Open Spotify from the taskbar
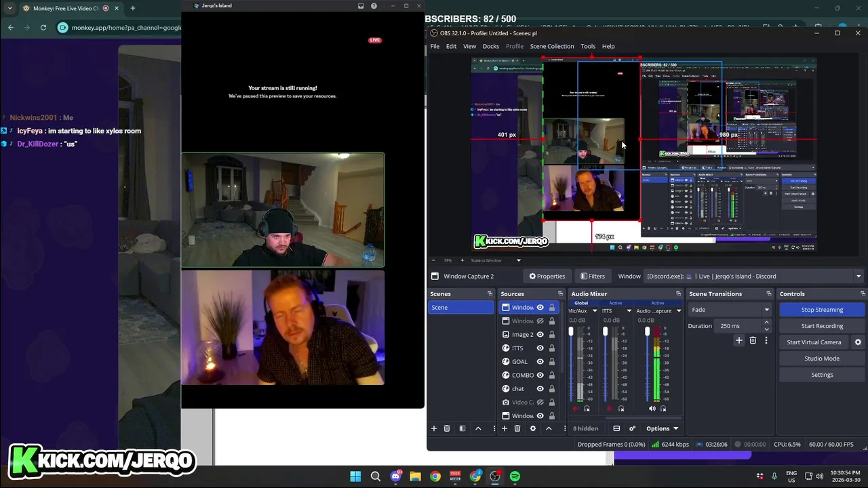Viewport: 868px width, 488px height. tap(515, 476)
